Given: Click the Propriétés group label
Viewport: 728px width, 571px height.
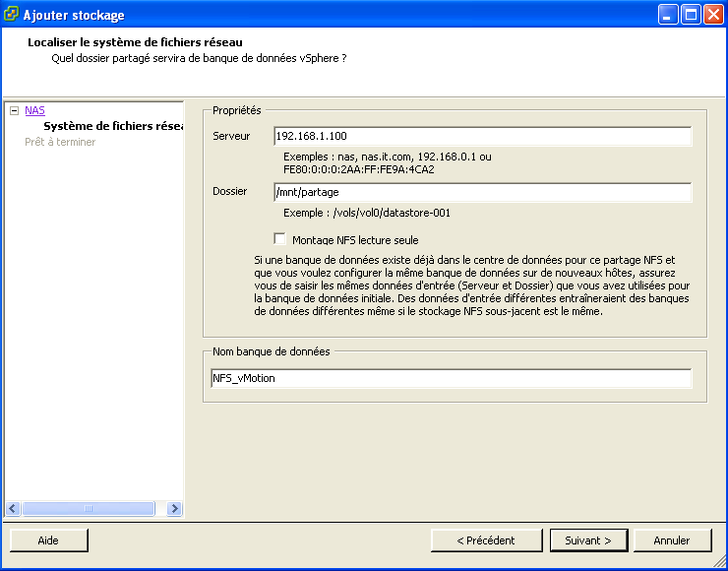Looking at the screenshot, I should coord(237,110).
